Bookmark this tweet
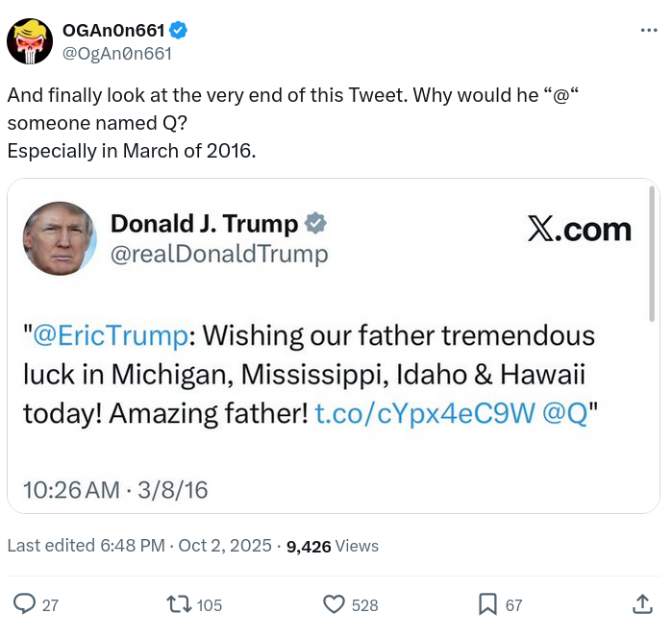The image size is (672, 638). pyautogui.click(x=487, y=604)
